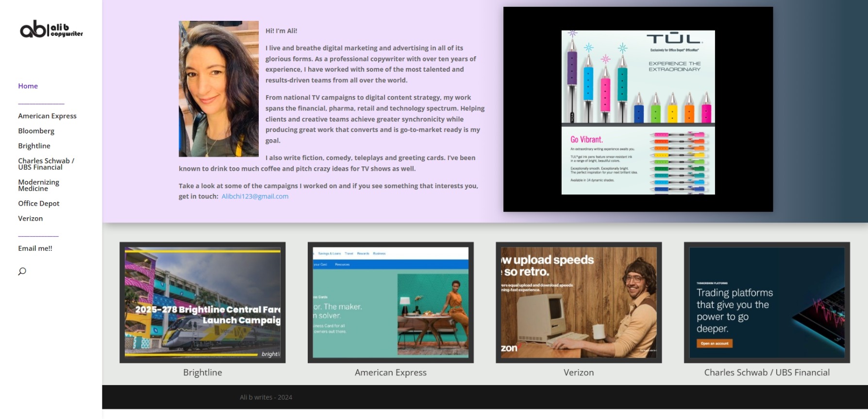Open the Verizon retro computer thumbnail

click(x=578, y=303)
